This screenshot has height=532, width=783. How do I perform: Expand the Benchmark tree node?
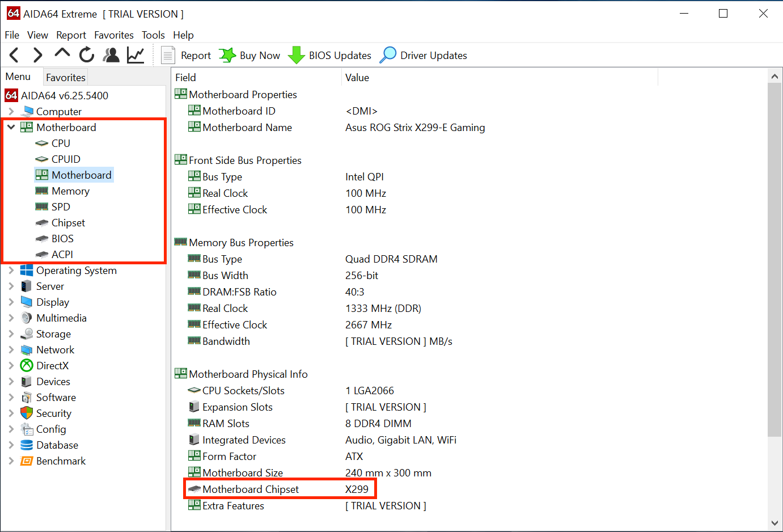pos(11,461)
